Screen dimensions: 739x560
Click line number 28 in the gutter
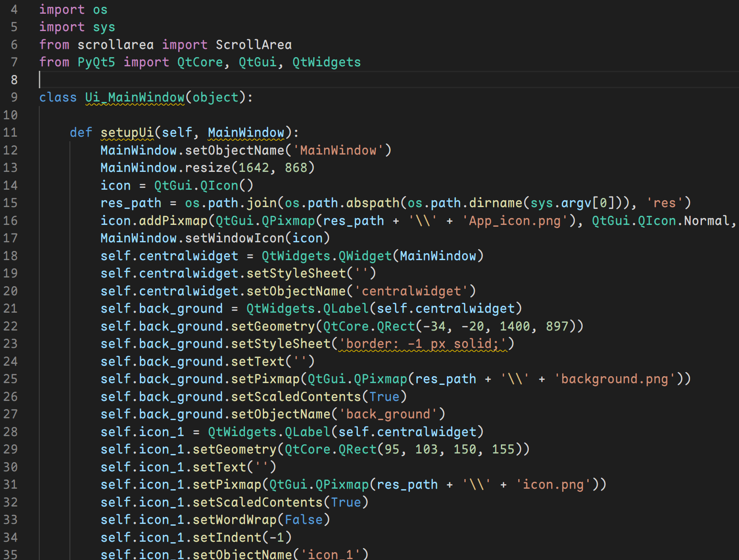11,432
